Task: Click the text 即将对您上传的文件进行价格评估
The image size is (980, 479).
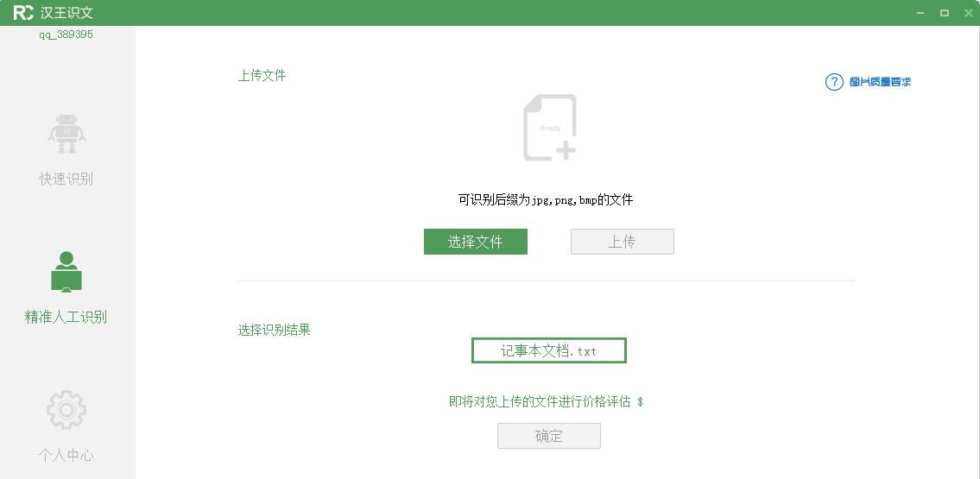Action: tap(540, 401)
